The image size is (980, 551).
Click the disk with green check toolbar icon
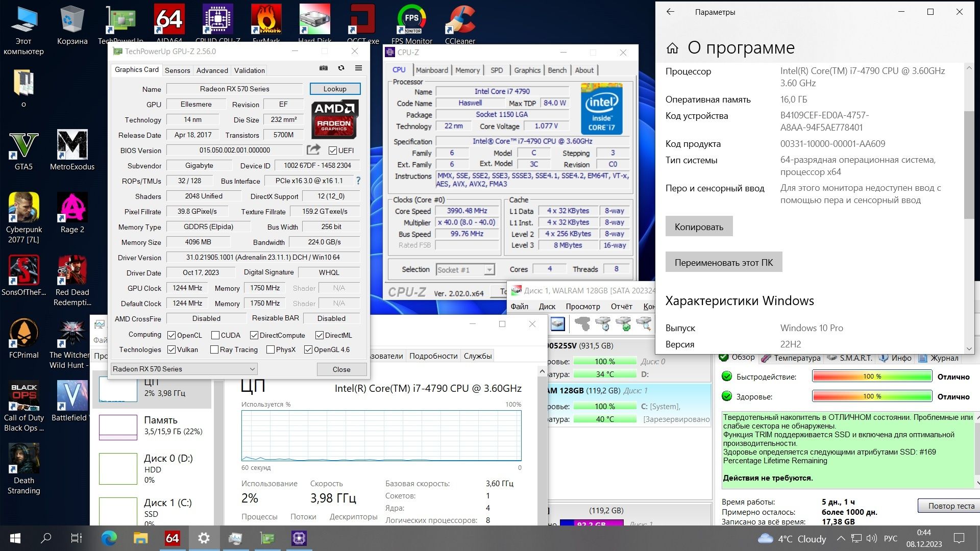(623, 323)
